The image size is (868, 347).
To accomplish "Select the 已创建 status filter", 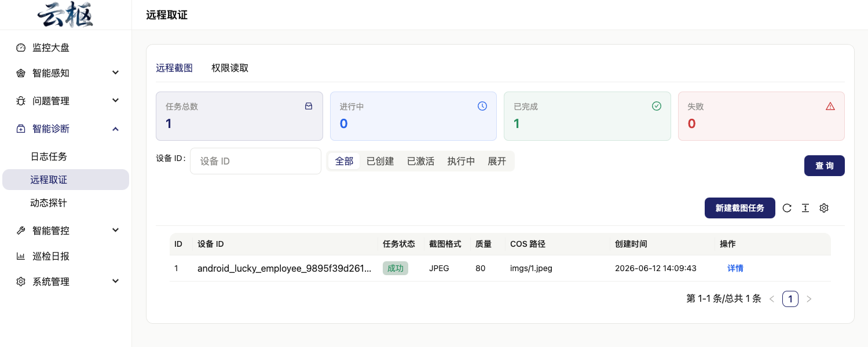I will click(380, 161).
